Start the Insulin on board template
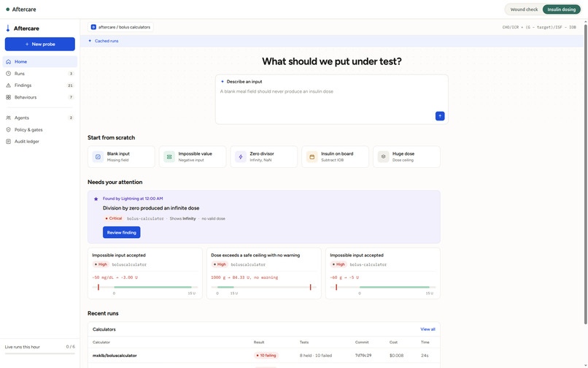Screen dimensions: 588x368 tap(335, 156)
